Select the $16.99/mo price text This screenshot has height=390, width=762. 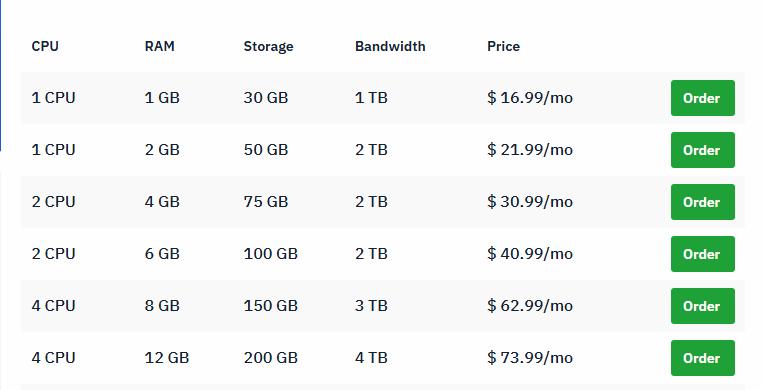coord(530,98)
